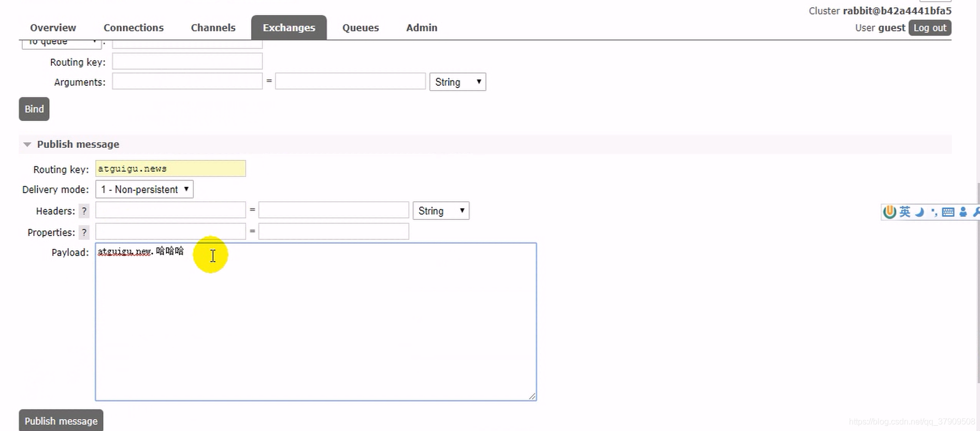Toggle the 英 language mode icon
The width and height of the screenshot is (980, 431).
coord(904,212)
